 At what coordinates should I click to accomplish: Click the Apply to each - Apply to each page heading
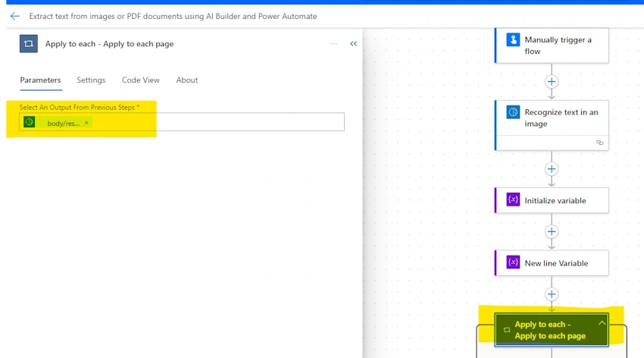tap(109, 43)
